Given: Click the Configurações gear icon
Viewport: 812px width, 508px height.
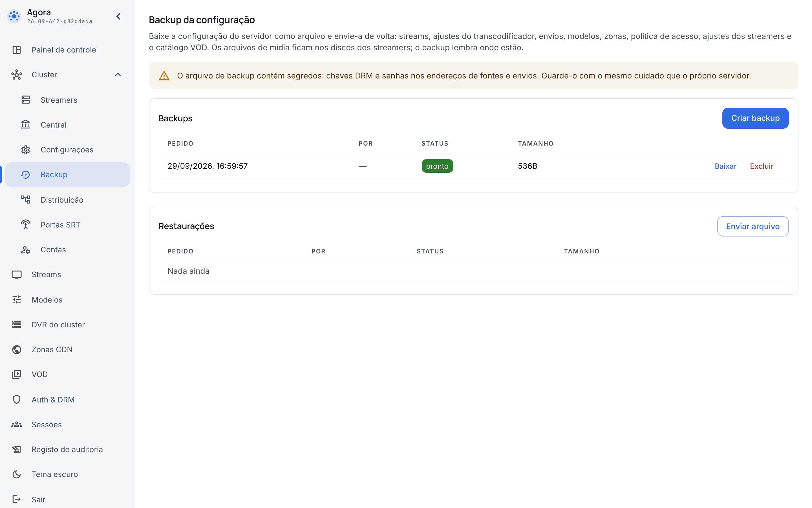Looking at the screenshot, I should pos(25,150).
